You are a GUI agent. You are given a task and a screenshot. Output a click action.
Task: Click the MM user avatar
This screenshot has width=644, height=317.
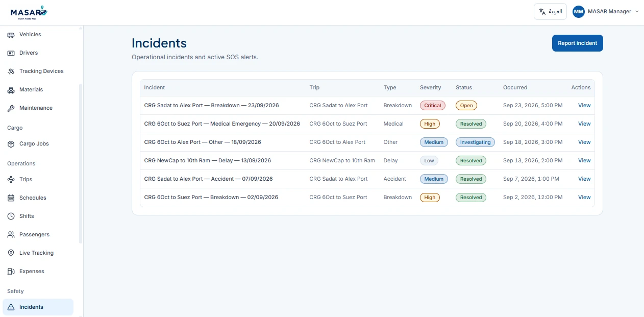(578, 12)
